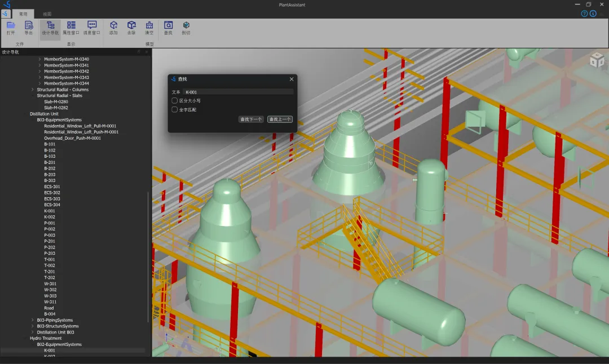Select T-202 in tree
This screenshot has width=609, height=364.
coord(49,277)
